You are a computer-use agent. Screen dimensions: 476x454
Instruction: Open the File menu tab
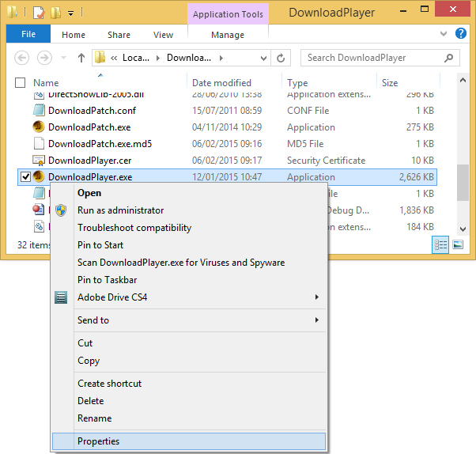[x=28, y=34]
